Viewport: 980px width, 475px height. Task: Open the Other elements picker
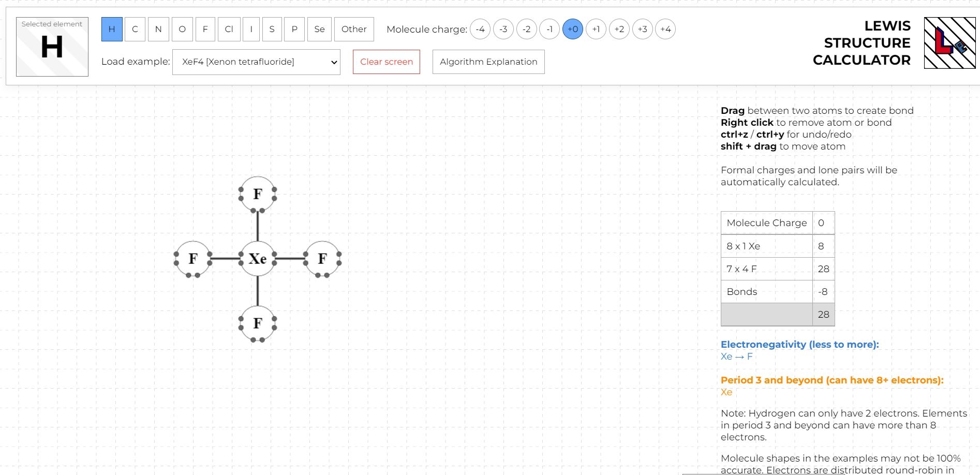pyautogui.click(x=354, y=29)
